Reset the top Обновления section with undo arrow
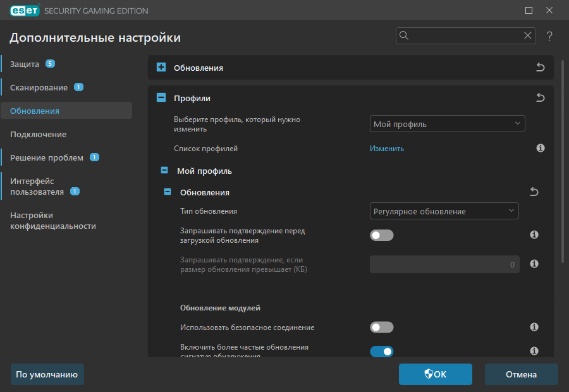569x392 pixels. (x=541, y=67)
